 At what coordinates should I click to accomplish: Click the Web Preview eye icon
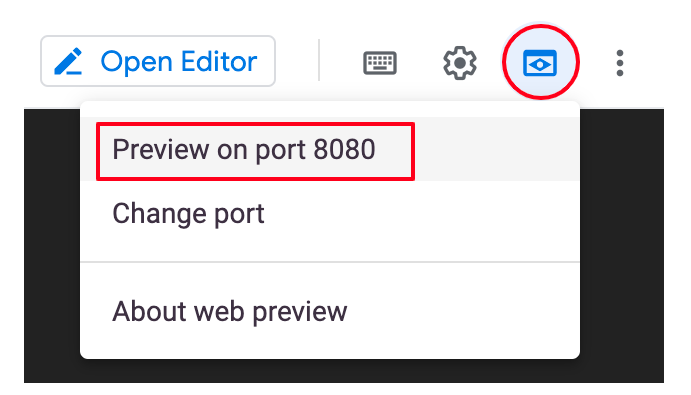click(x=540, y=63)
